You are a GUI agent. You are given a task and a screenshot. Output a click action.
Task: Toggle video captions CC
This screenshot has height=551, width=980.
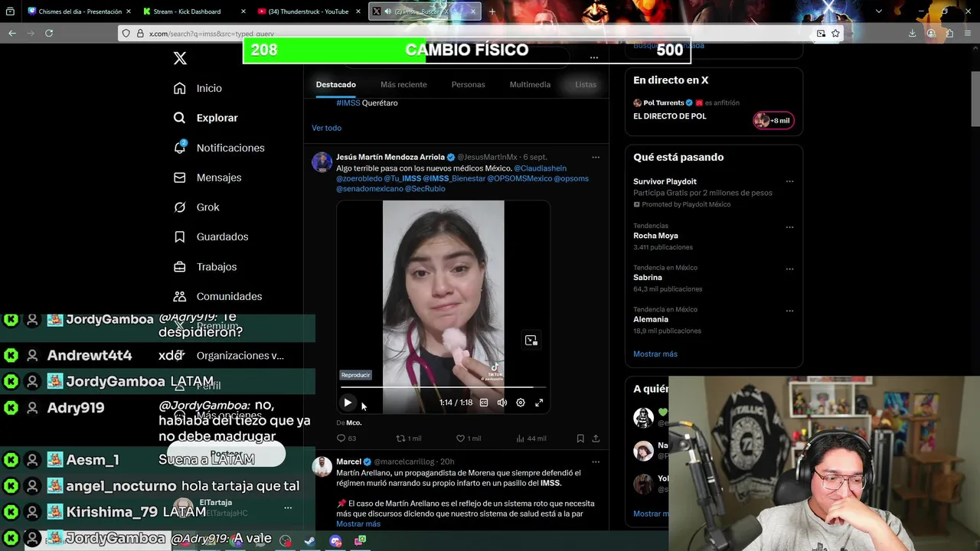484,403
